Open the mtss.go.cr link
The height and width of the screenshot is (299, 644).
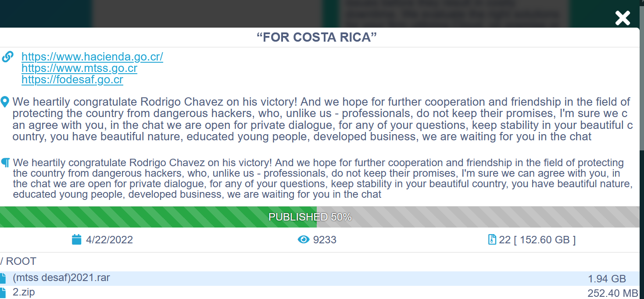pyautogui.click(x=79, y=68)
